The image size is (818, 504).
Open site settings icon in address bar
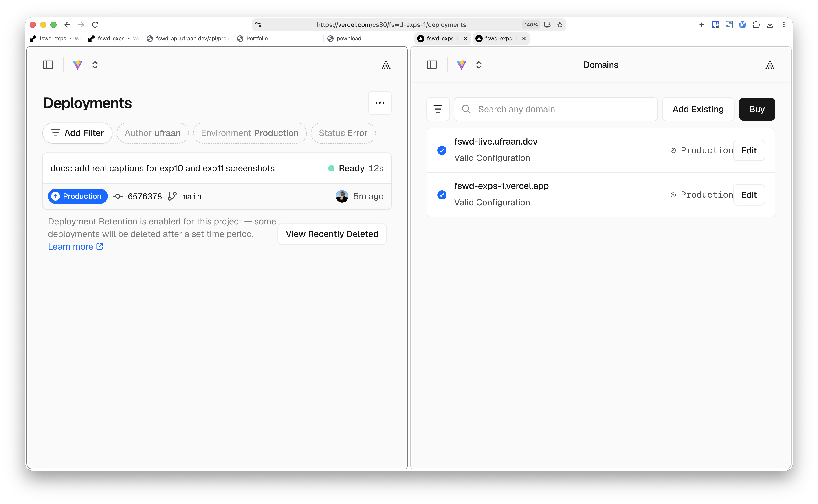[258, 25]
